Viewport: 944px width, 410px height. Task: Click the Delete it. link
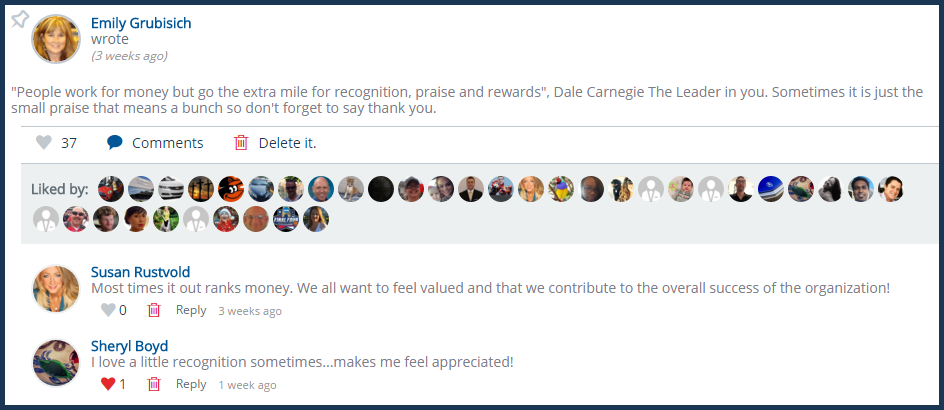tap(287, 143)
